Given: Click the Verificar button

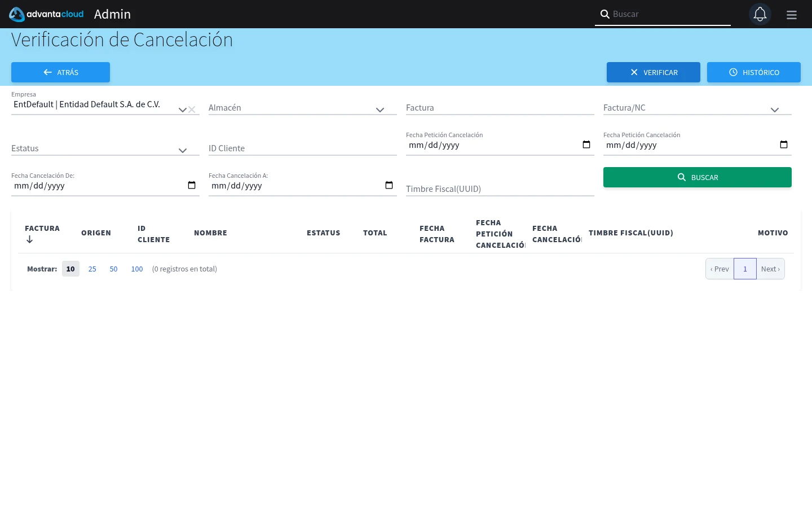Looking at the screenshot, I should click(x=654, y=72).
